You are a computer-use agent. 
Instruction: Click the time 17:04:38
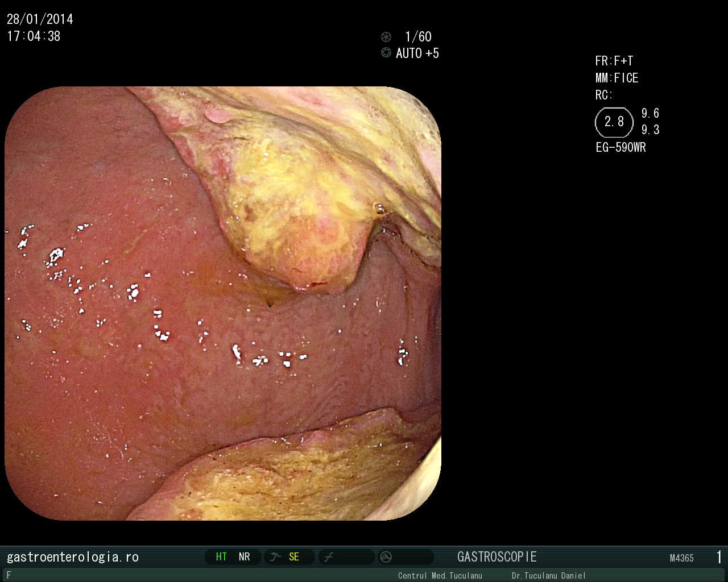(x=34, y=36)
